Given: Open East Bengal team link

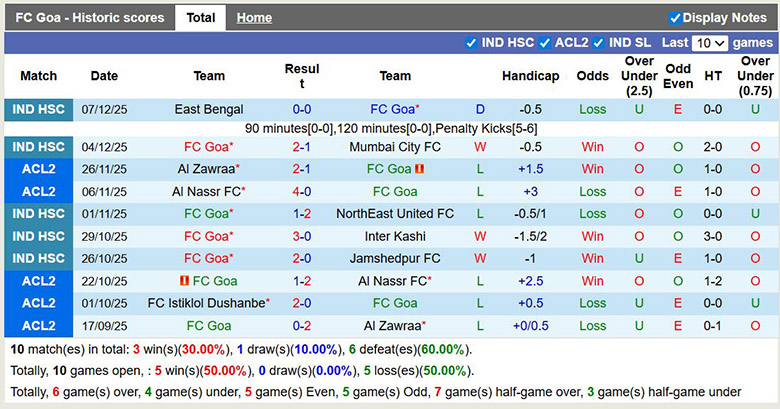Looking at the screenshot, I should (x=208, y=109).
